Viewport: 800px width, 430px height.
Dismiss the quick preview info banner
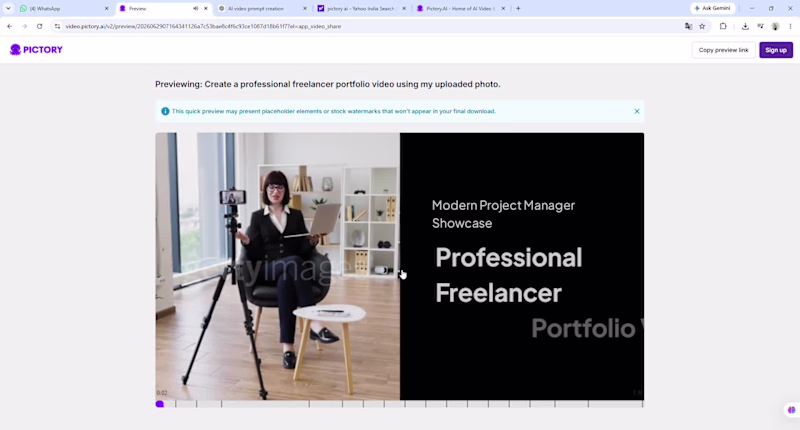click(637, 111)
